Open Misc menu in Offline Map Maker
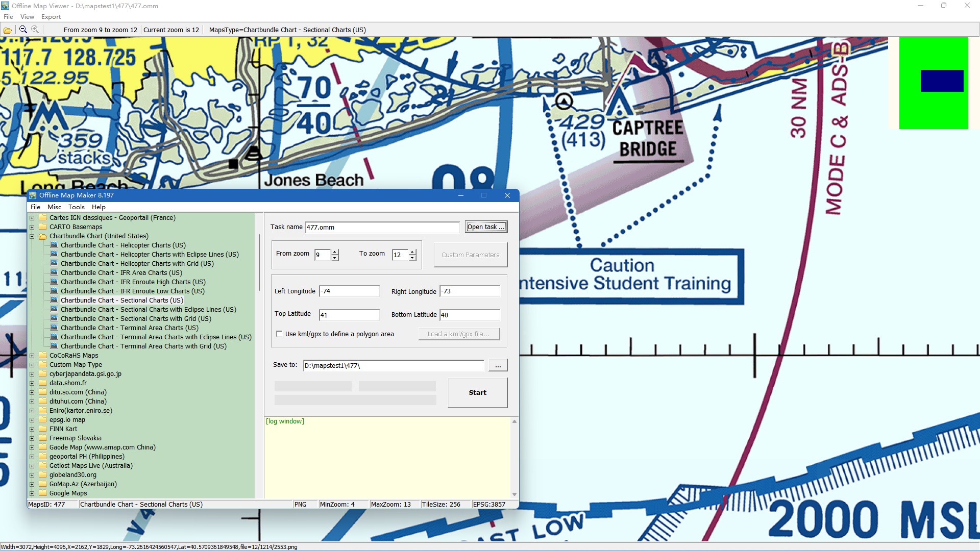Image resolution: width=980 pixels, height=551 pixels. (x=54, y=207)
